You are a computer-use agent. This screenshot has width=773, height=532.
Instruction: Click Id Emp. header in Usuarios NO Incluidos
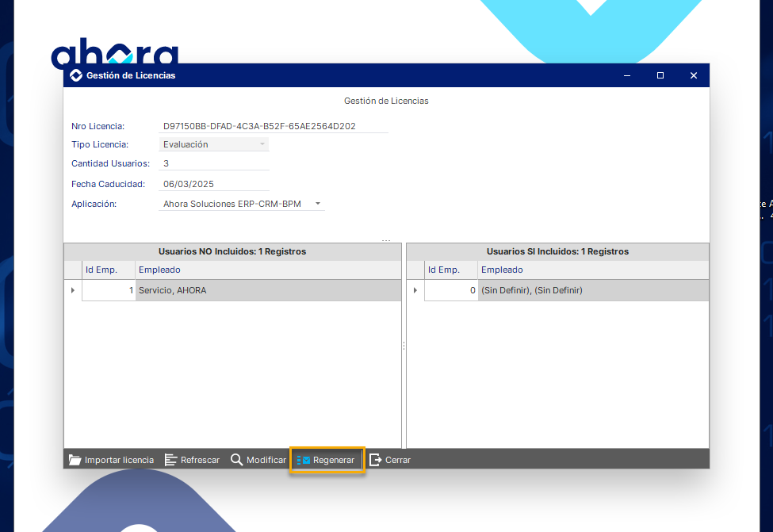109,270
